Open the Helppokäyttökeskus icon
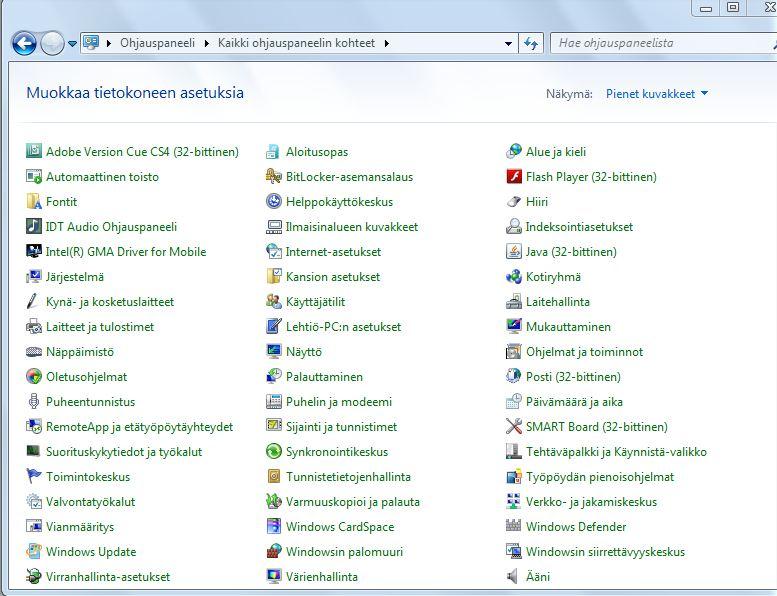This screenshot has width=777, height=596. [274, 201]
